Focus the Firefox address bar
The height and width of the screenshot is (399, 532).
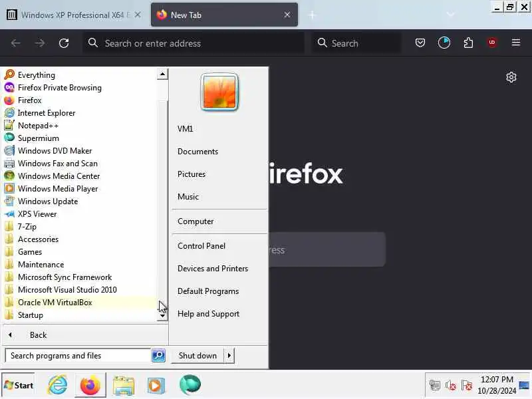[x=194, y=43]
